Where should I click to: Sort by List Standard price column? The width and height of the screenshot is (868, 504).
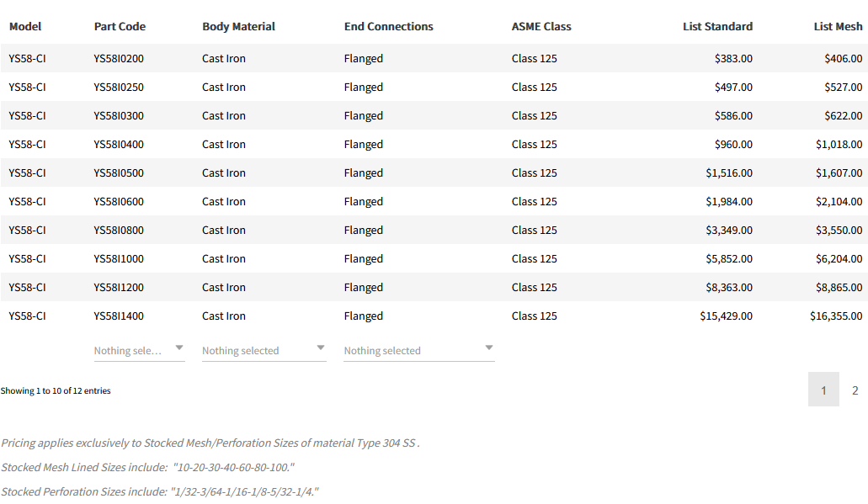(x=717, y=27)
